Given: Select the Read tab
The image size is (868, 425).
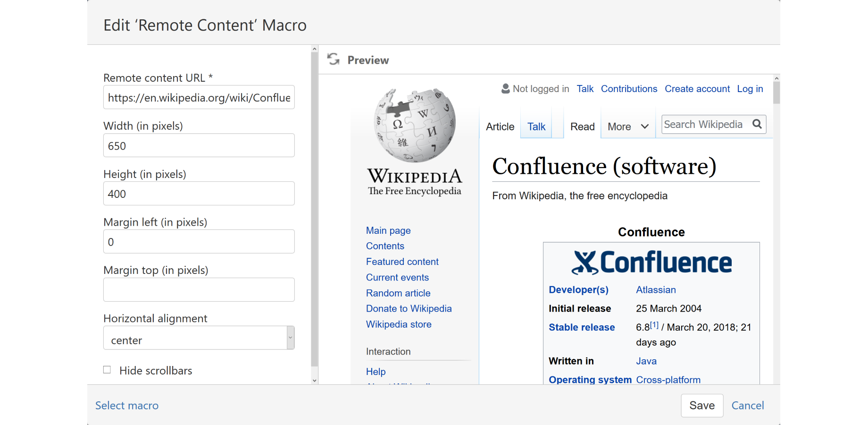Looking at the screenshot, I should coord(582,127).
